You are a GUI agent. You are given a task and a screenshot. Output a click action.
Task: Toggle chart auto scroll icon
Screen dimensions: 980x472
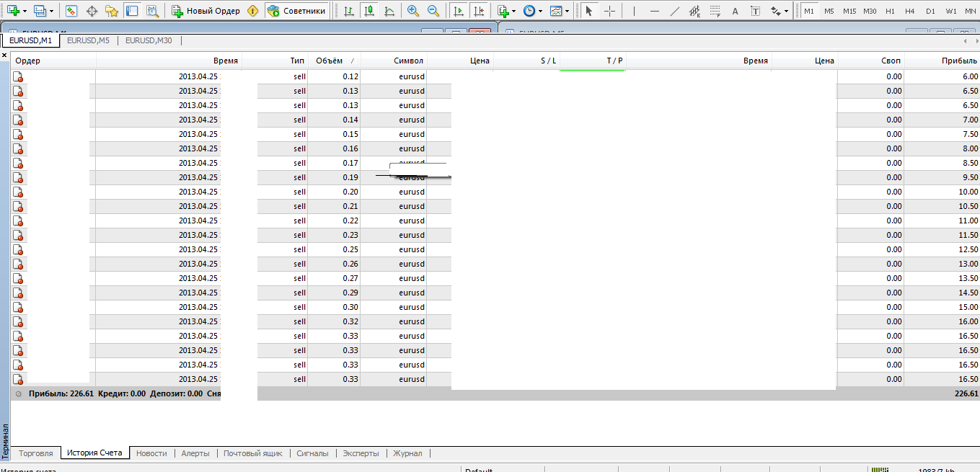(458, 11)
